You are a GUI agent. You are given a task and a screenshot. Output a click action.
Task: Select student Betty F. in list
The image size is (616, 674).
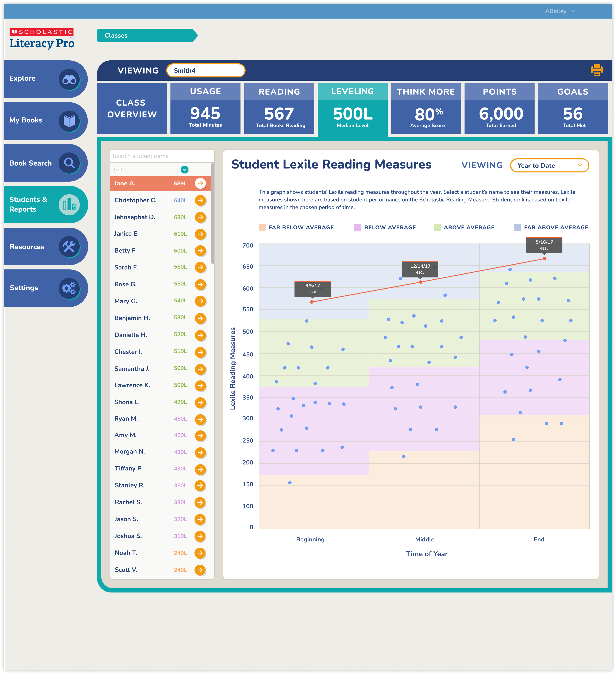[126, 250]
